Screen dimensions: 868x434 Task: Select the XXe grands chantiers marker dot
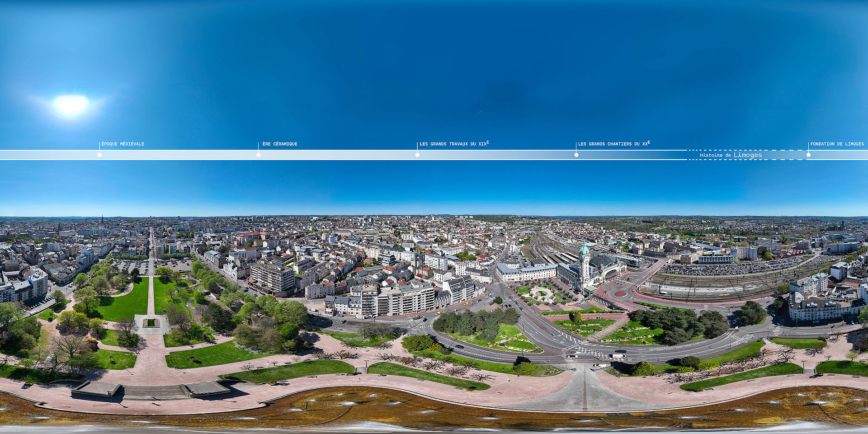click(576, 155)
